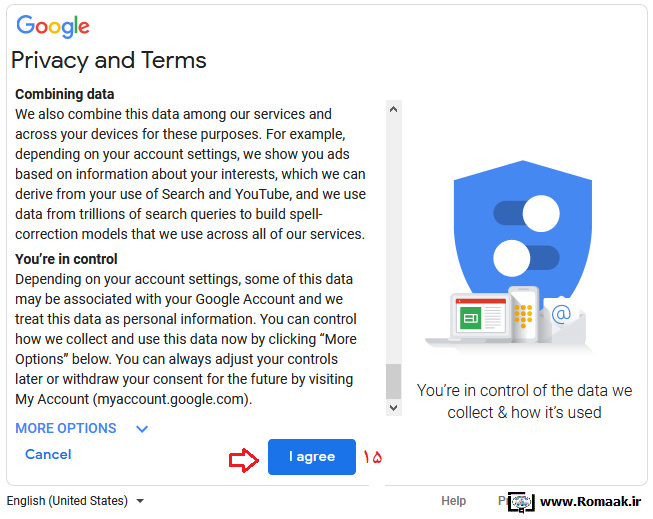Click the gray scrollbar thumb
This screenshot has width=653, height=519.
pyautogui.click(x=393, y=382)
